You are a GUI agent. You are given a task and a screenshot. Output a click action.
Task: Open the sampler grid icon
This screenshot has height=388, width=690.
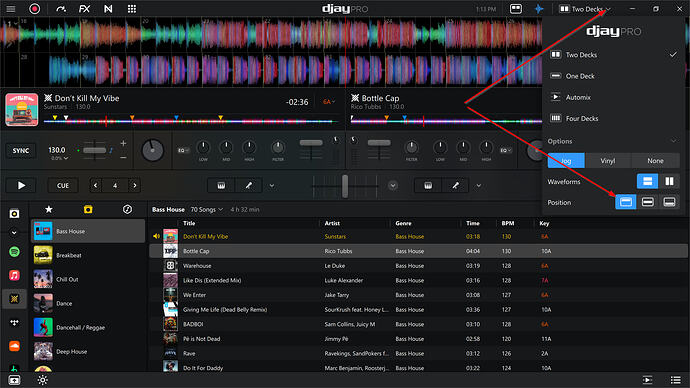coord(132,9)
